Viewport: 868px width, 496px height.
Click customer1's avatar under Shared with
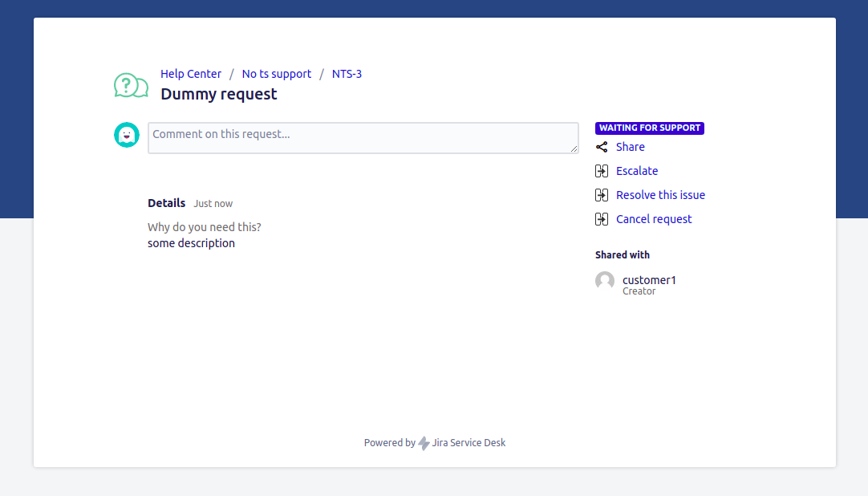pos(605,281)
